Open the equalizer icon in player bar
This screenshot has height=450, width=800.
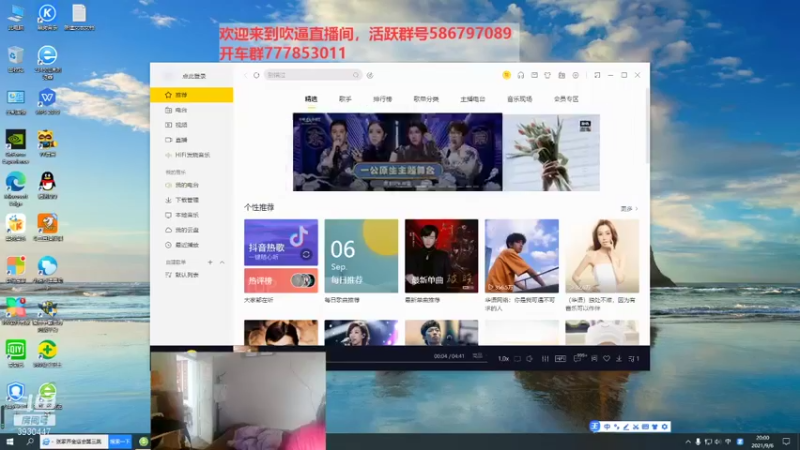[545, 359]
